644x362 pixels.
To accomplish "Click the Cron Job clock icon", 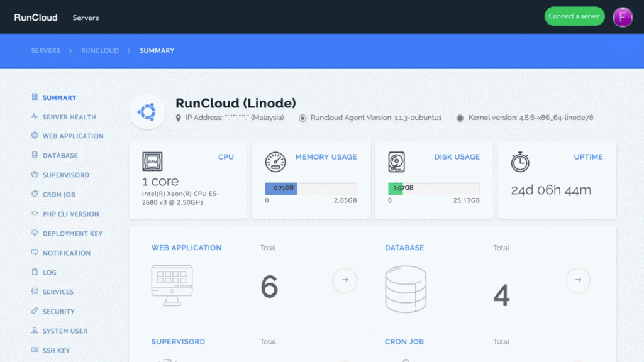I will (x=35, y=194).
